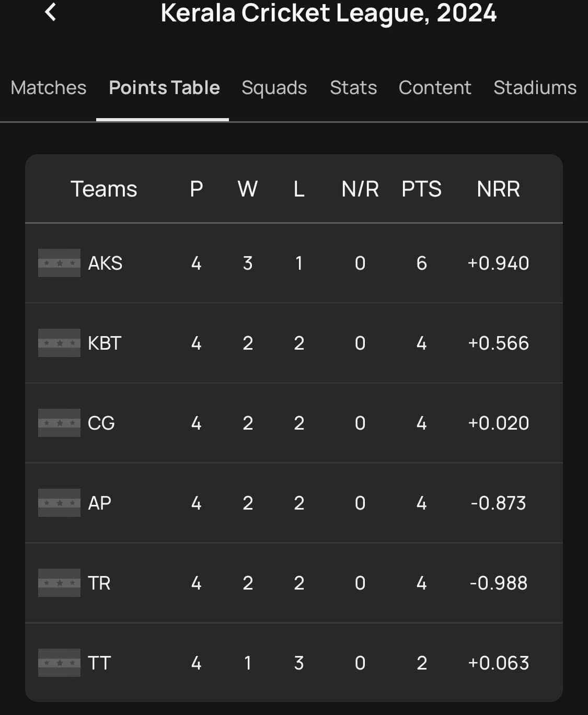Open the Matches tab

coord(49,88)
